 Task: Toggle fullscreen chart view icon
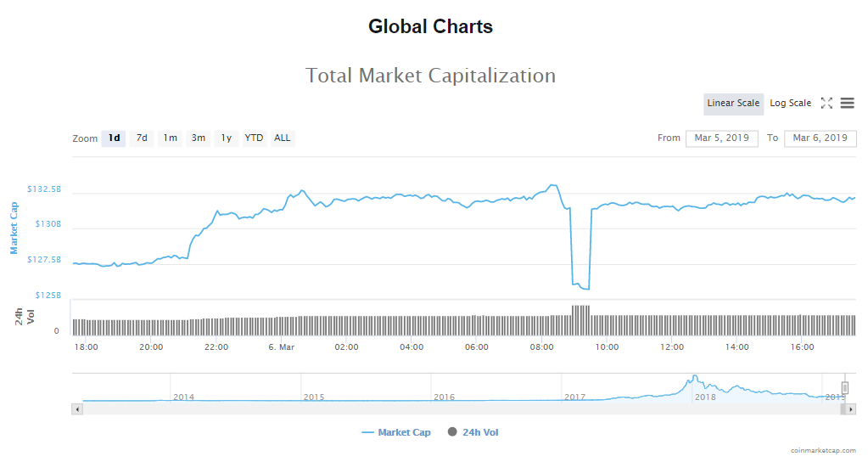[826, 104]
